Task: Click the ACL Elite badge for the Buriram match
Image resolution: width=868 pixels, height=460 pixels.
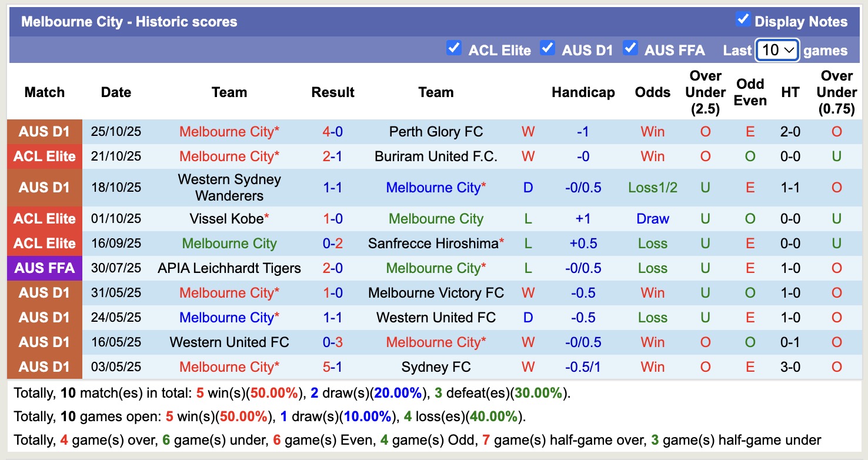Action: click(44, 156)
